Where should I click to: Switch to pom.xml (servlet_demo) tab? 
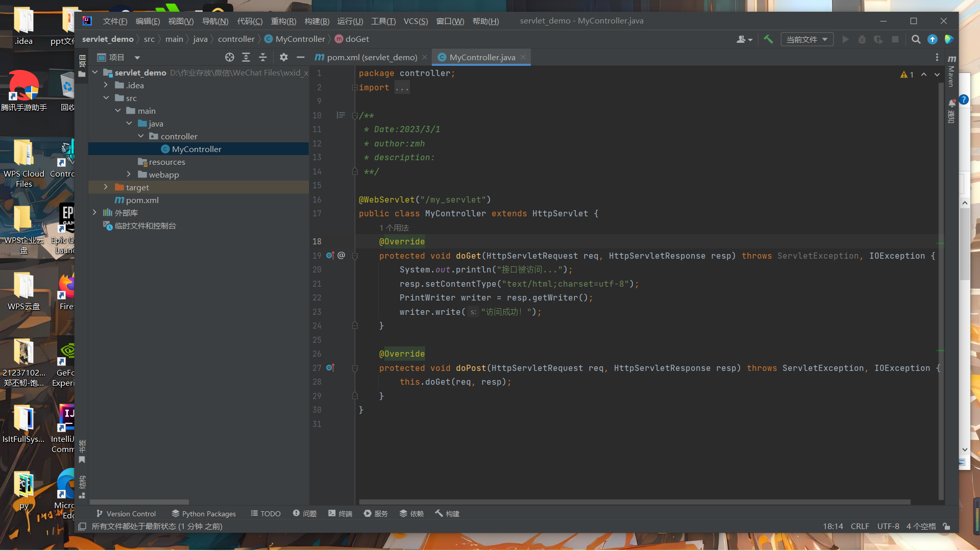tap(371, 57)
